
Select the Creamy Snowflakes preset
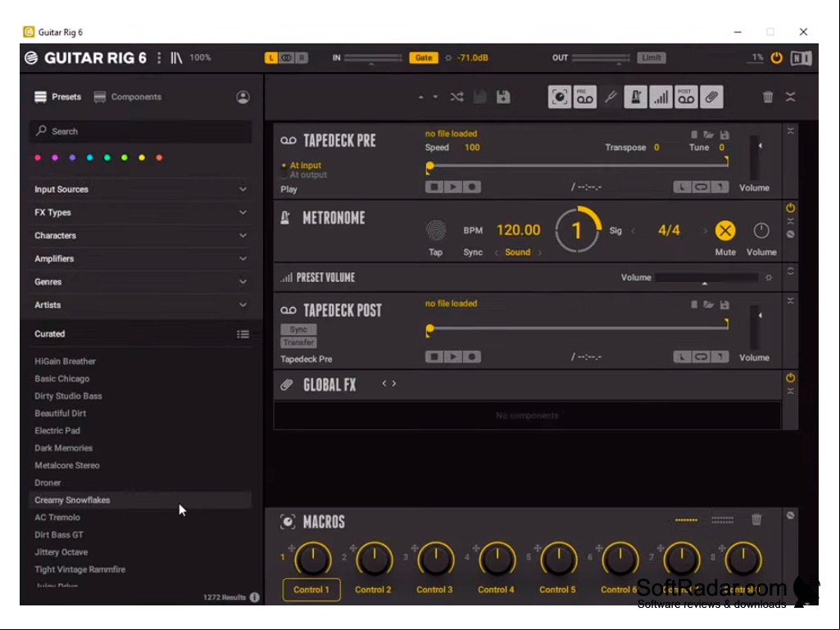140,500
